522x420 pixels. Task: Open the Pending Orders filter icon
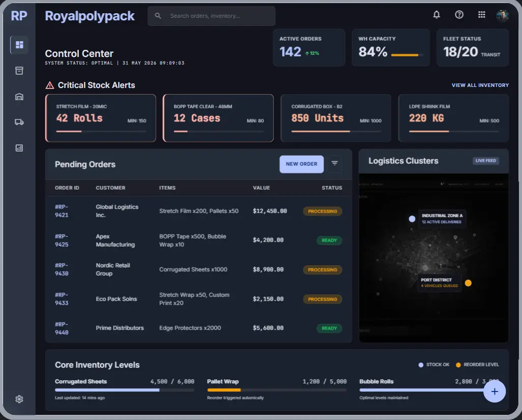coord(335,163)
